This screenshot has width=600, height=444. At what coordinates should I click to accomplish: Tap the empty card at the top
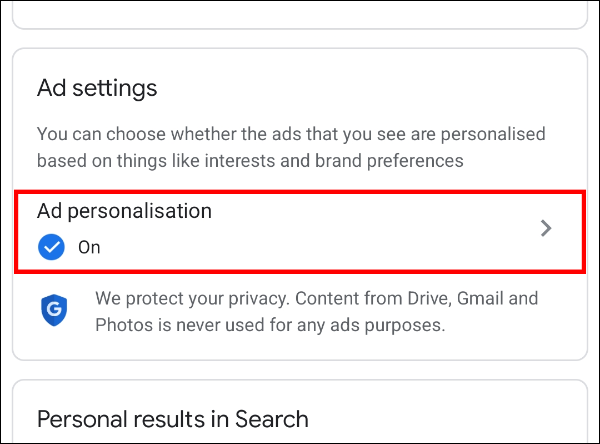coord(300,14)
